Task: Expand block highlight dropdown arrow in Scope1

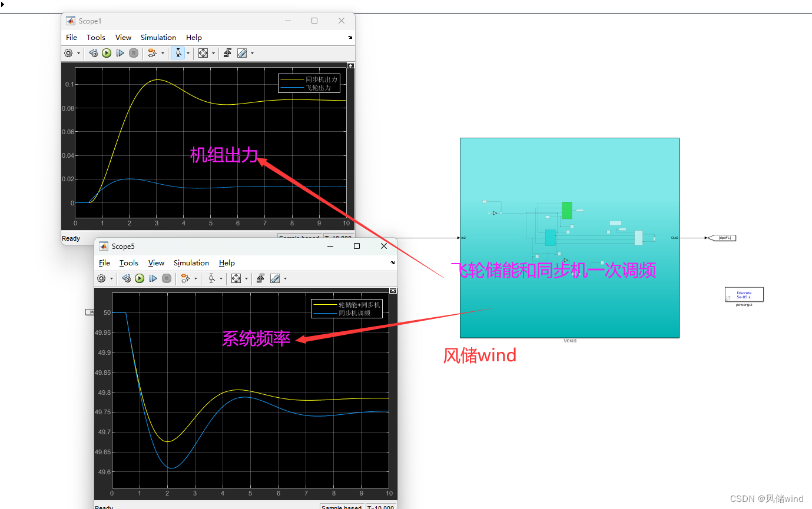Action: [x=163, y=54]
